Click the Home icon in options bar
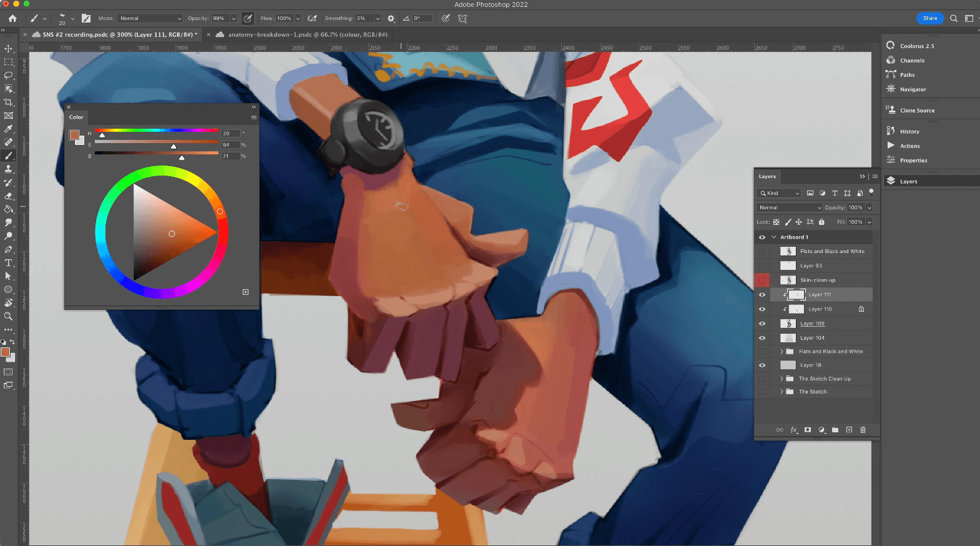Image resolution: width=980 pixels, height=546 pixels. [12, 19]
